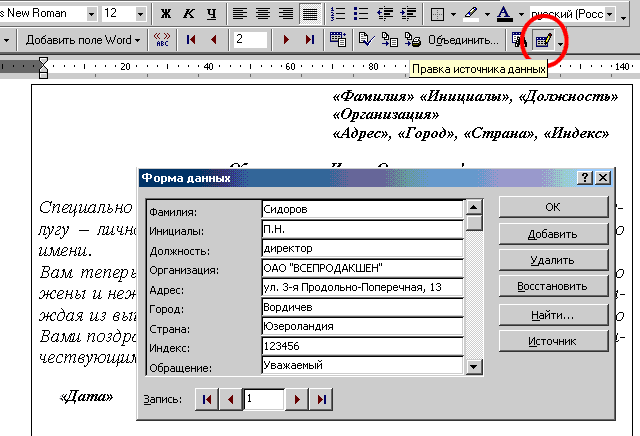The height and width of the screenshot is (436, 640).
Task: Align text to the right
Action: coord(286,14)
